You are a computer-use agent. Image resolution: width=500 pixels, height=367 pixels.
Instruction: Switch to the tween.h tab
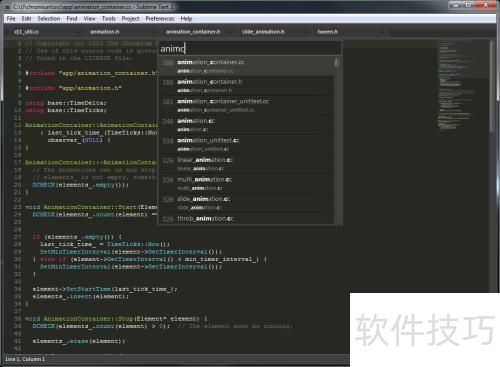click(327, 32)
